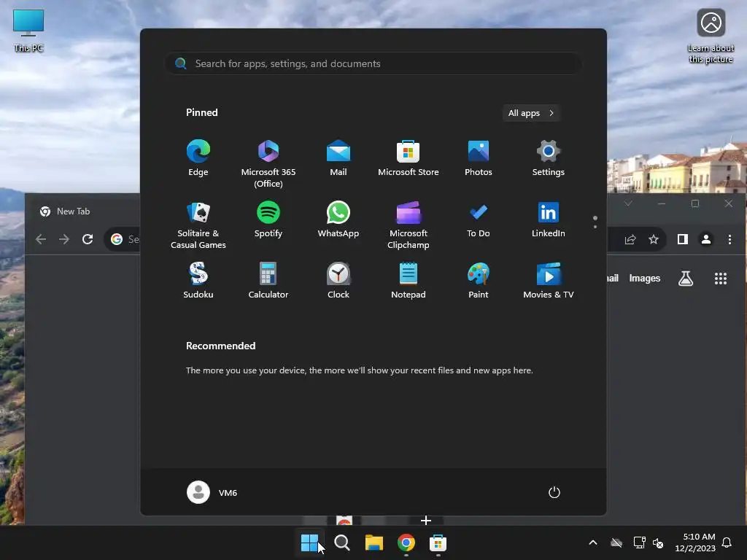Launch the Clock app
The image size is (747, 560).
pyautogui.click(x=338, y=281)
